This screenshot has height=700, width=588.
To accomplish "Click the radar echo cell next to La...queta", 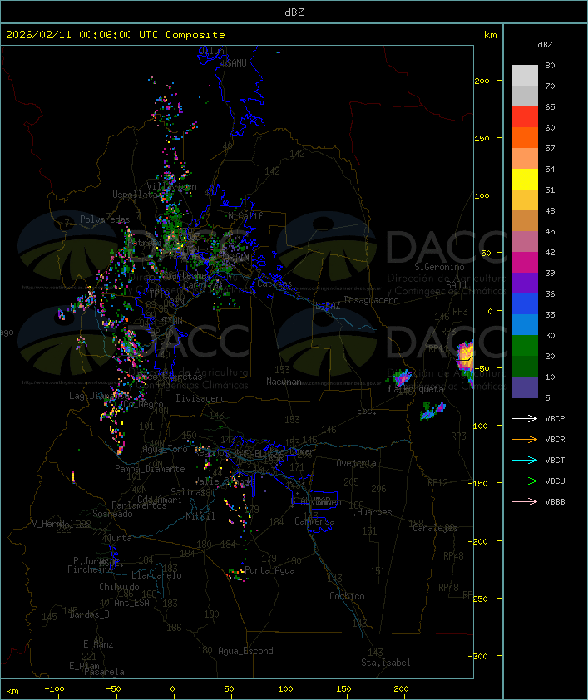I will pyautogui.click(x=403, y=377).
